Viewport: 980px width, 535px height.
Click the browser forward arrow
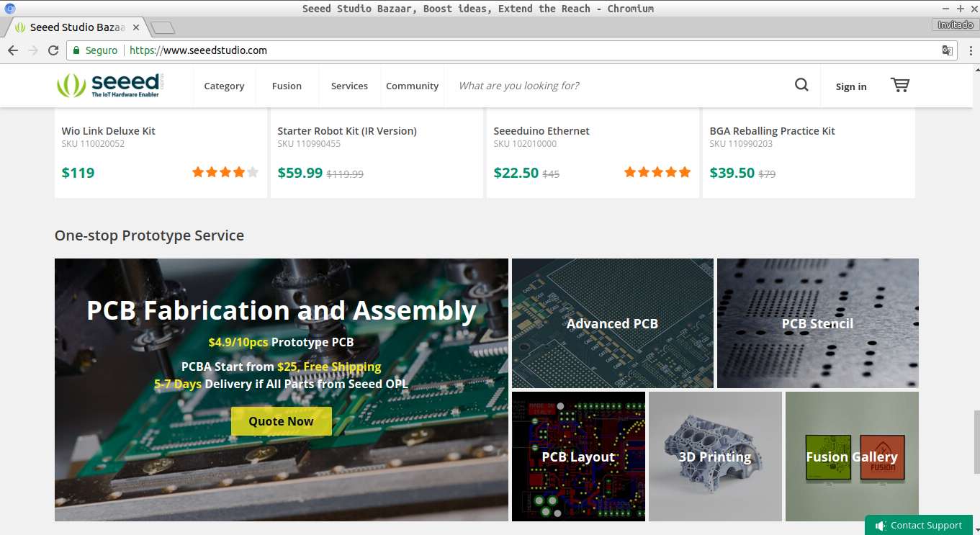click(32, 50)
